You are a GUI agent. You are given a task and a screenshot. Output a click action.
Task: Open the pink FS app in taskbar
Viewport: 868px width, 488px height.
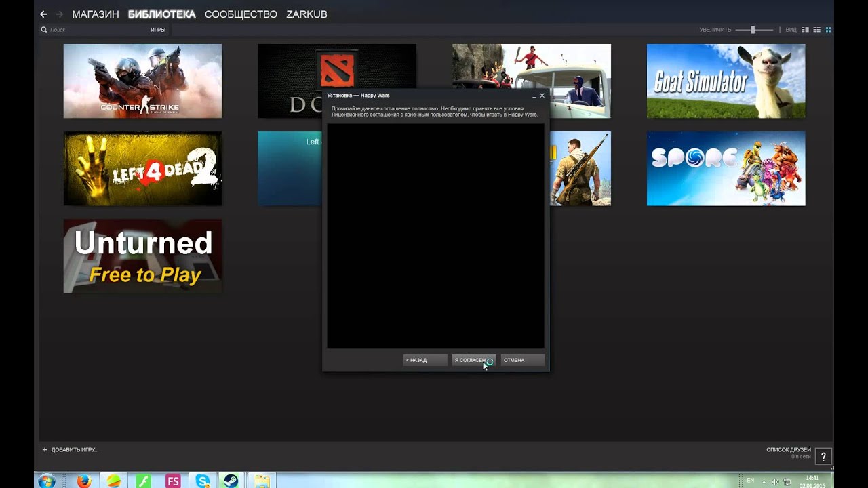click(x=173, y=481)
